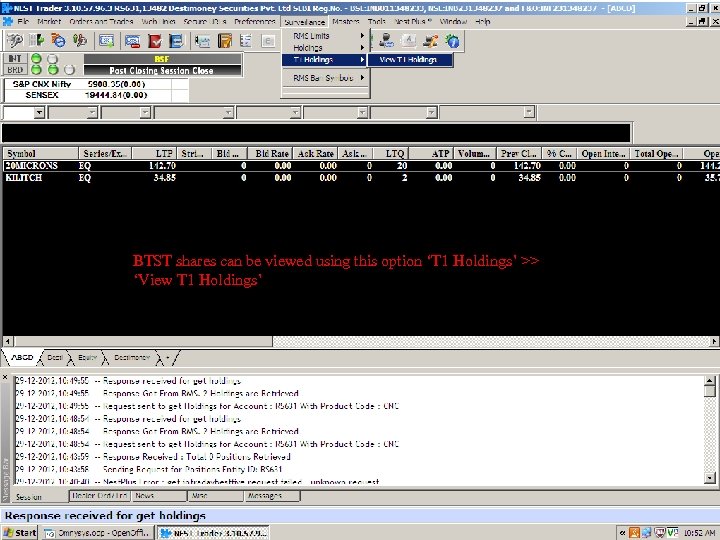Click the globe info toolbar icon

(x=452, y=41)
